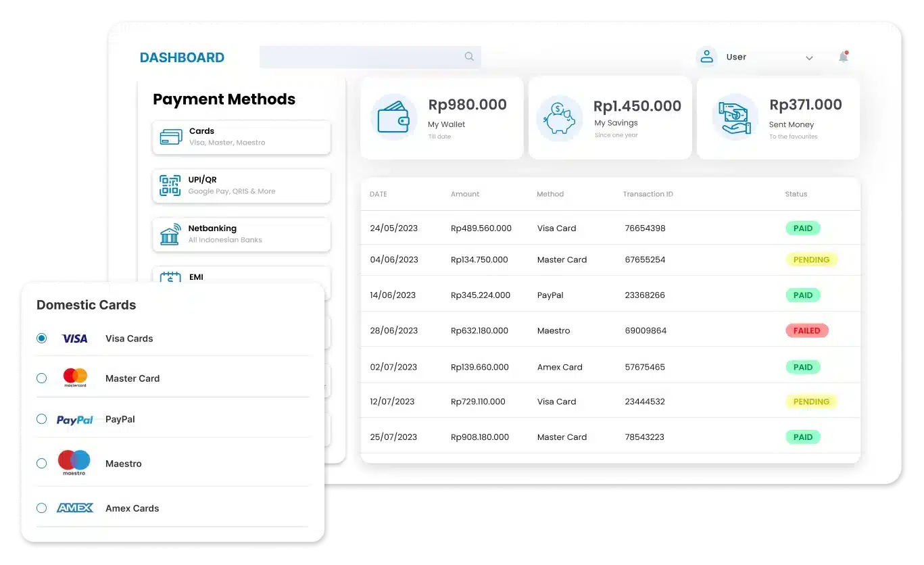This screenshot has width=924, height=565.
Task: Sort by the Amount column header
Action: 465,194
